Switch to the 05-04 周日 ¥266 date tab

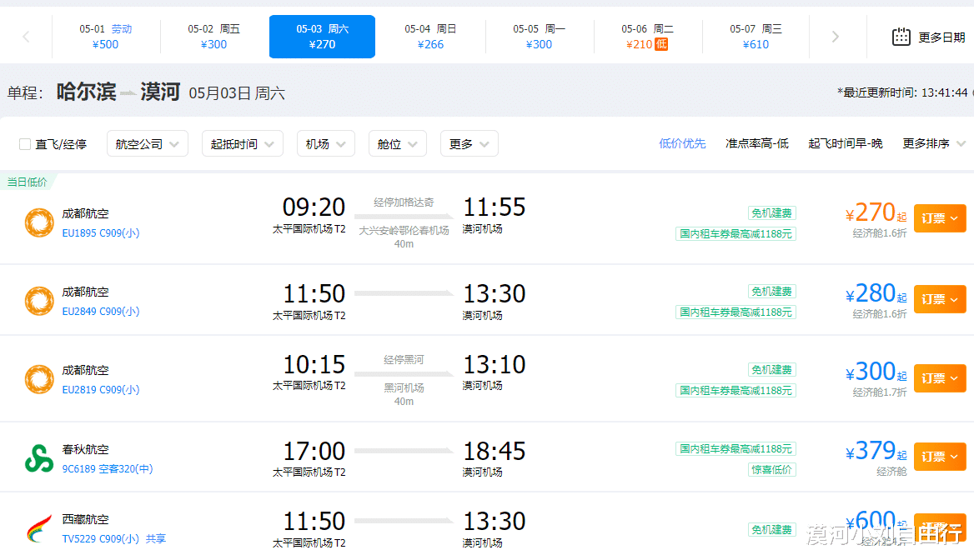[x=430, y=37]
